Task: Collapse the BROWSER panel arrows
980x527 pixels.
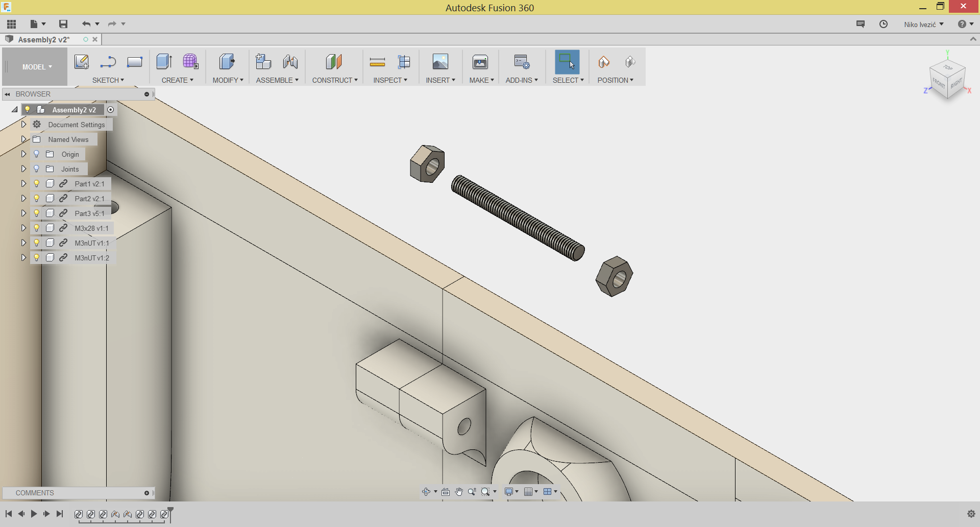Action: tap(7, 94)
